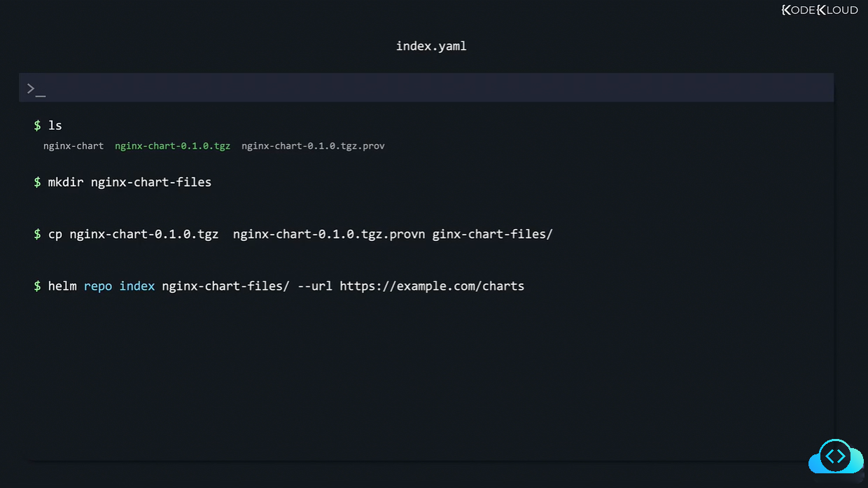Click the blue repo keyword
The height and width of the screenshot is (488, 868).
pyautogui.click(x=97, y=286)
